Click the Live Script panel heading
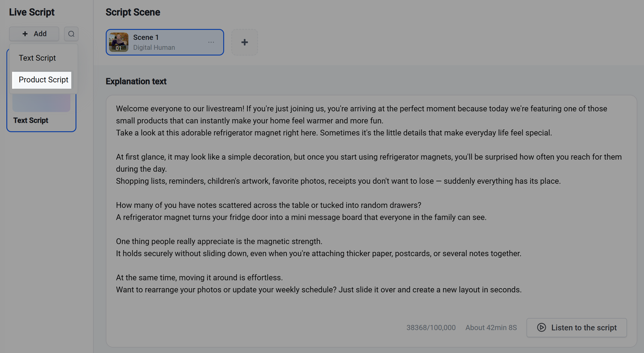 coord(32,12)
